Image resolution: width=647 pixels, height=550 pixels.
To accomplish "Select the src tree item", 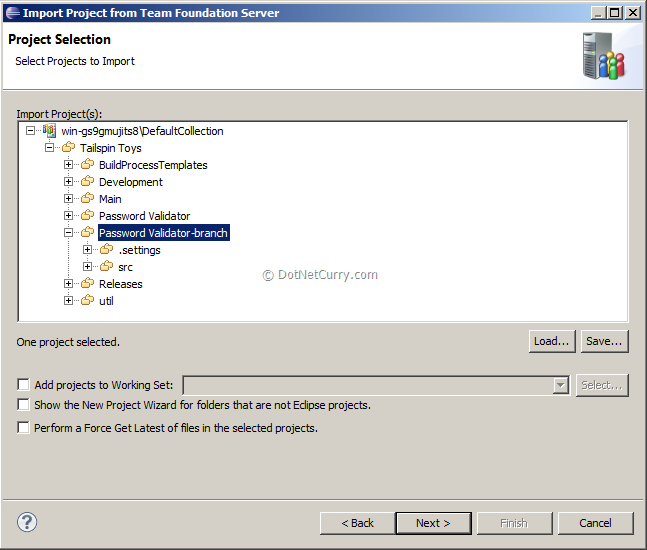I will (x=125, y=267).
